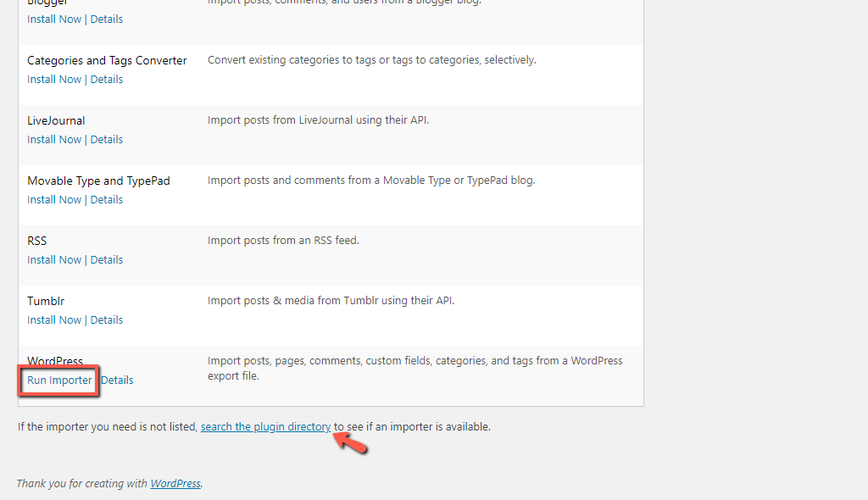Open Details for Tumblr importer
This screenshot has height=500, width=868.
(x=106, y=320)
